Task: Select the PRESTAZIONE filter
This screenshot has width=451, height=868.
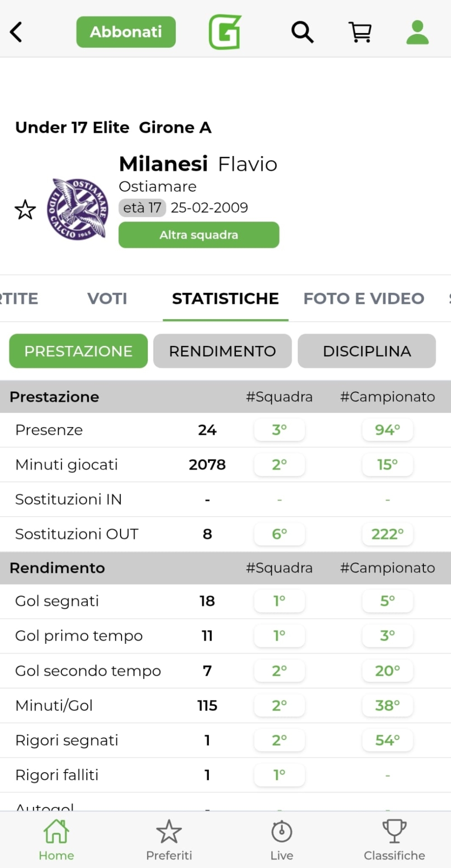Action: pos(78,351)
